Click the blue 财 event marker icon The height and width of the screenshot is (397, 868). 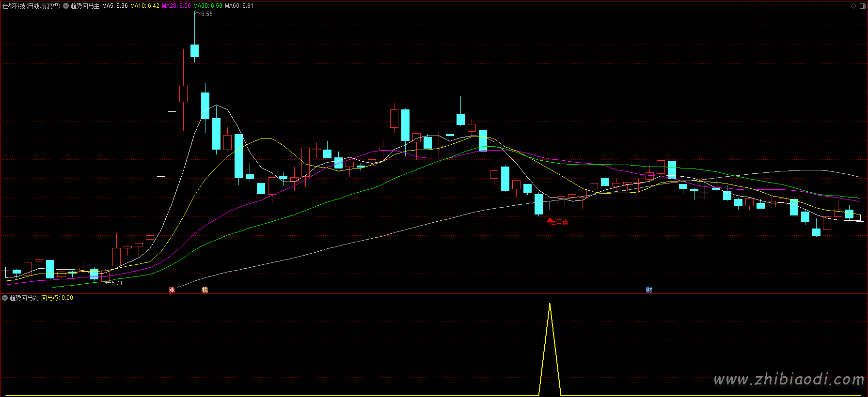[649, 290]
